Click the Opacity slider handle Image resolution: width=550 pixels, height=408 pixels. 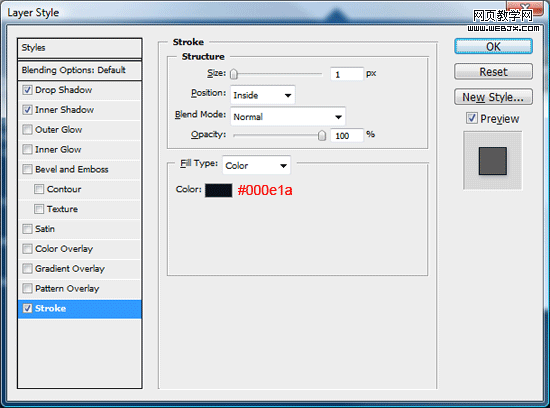(x=322, y=135)
